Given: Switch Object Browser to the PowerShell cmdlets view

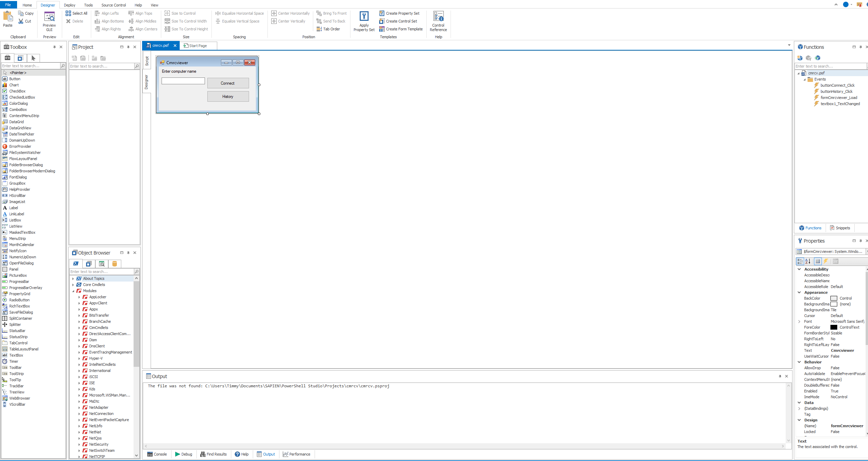Looking at the screenshot, I should (x=75, y=264).
